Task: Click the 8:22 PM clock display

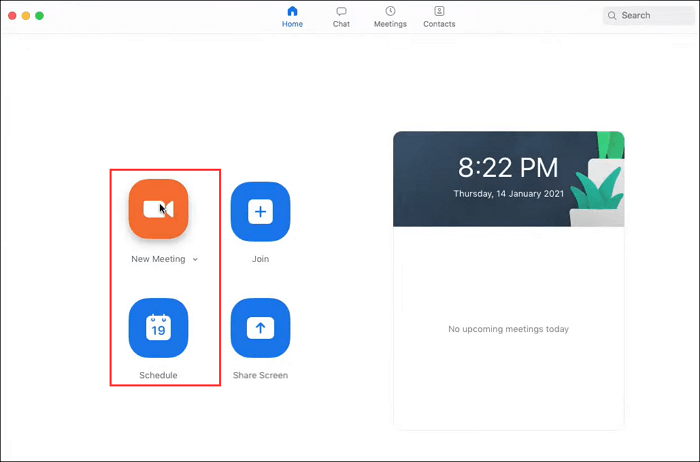Action: tap(508, 167)
